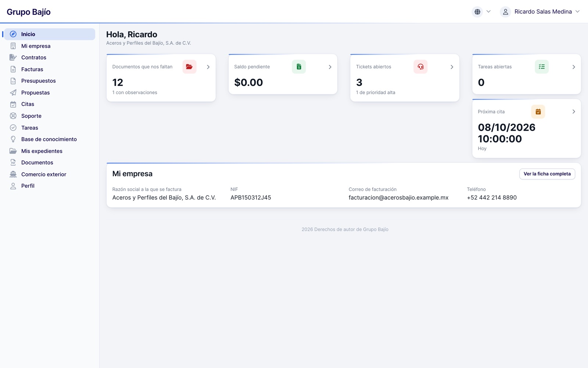The width and height of the screenshot is (588, 368).
Task: Open Tareas abiertas card chevron
Action: click(574, 67)
